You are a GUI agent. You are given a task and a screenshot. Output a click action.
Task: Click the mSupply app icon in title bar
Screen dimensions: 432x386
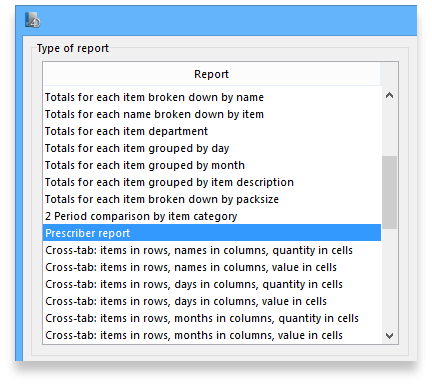pyautogui.click(x=32, y=20)
